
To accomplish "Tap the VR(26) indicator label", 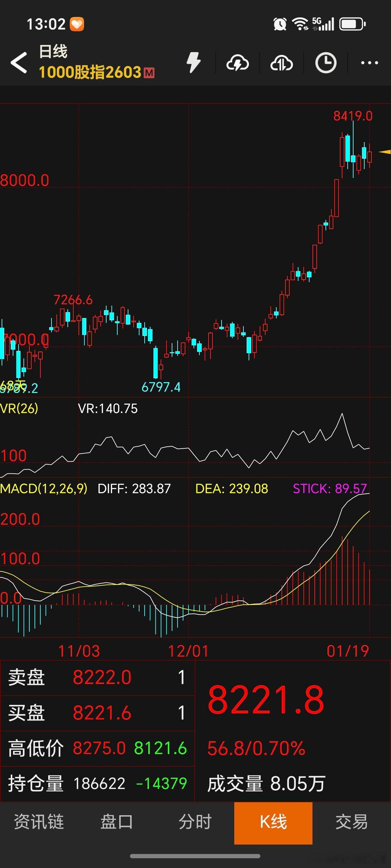I will pos(19,408).
